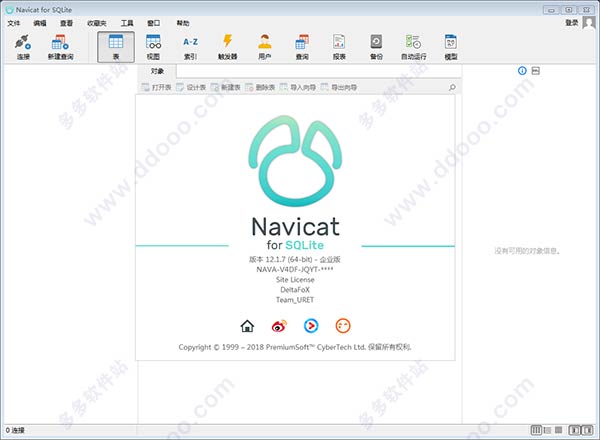Click the 模型 model icon
Image resolution: width=600 pixels, height=440 pixels.
(451, 47)
